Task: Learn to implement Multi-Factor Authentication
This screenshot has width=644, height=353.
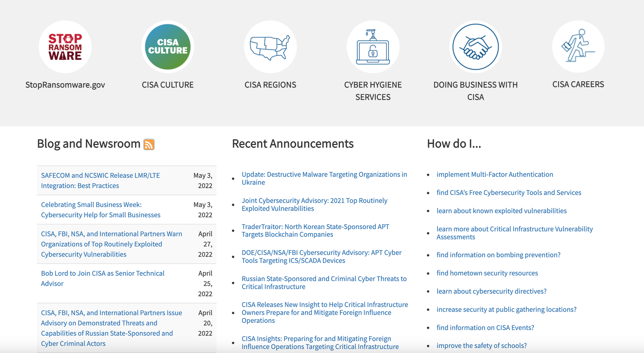Action: [x=495, y=174]
